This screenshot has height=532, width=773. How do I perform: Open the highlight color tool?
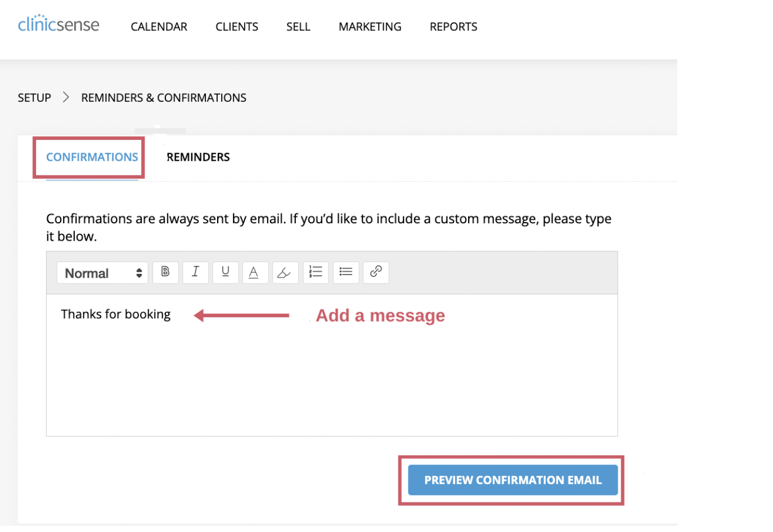(285, 273)
